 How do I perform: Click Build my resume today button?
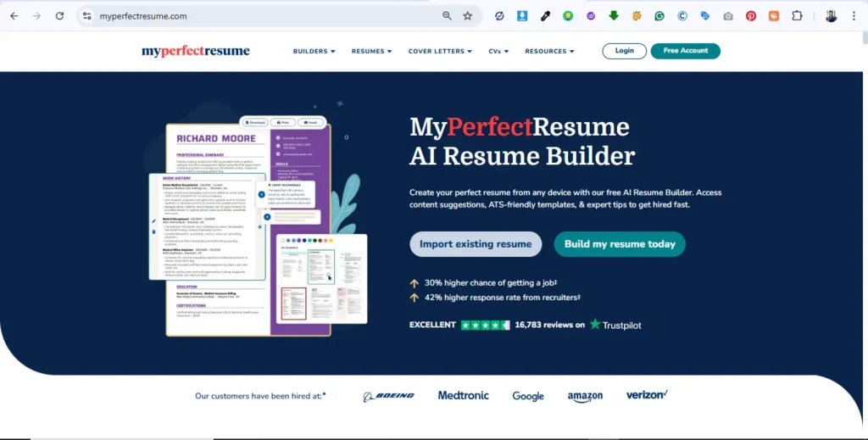coord(620,244)
